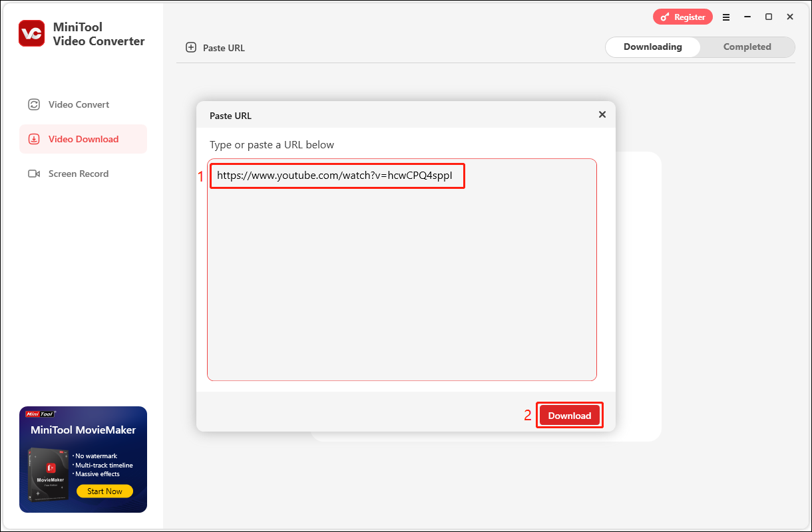
Task: Click the MiniTool MovieMaker ad title
Action: 83,430
